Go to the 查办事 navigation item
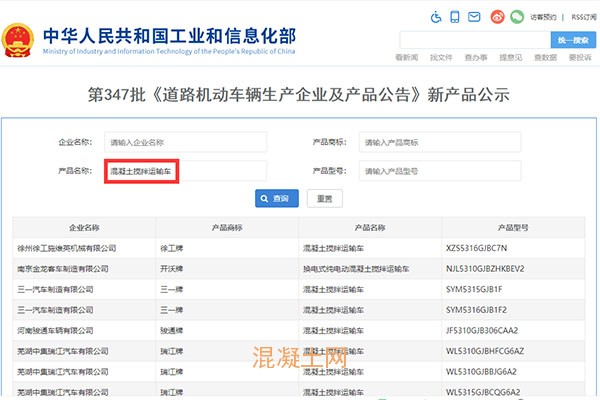 (476, 58)
